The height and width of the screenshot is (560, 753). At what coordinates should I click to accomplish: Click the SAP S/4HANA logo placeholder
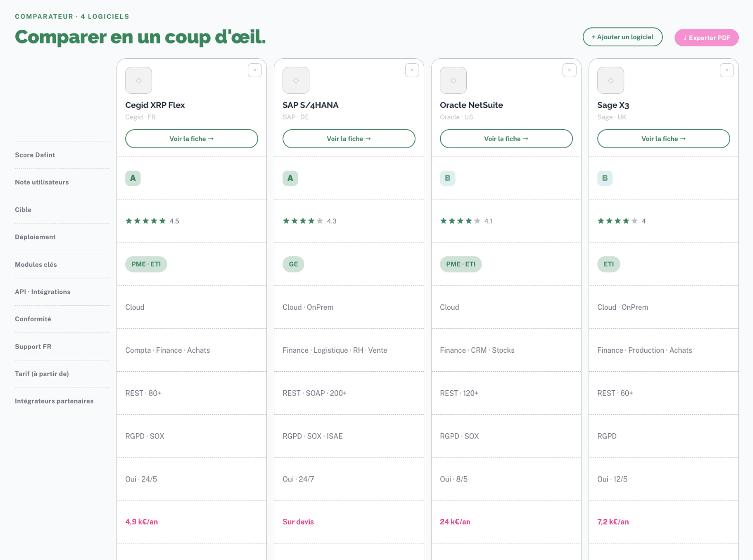click(x=296, y=80)
